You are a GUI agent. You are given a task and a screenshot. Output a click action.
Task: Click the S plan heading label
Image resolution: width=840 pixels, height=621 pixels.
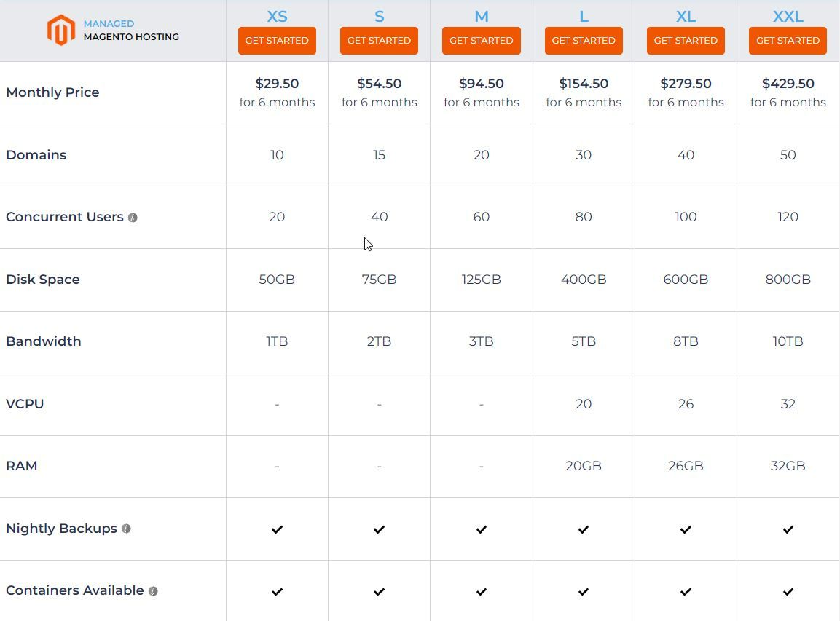click(x=379, y=15)
